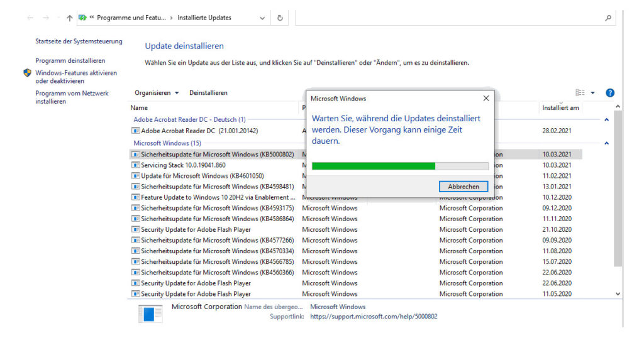Click Microsoft Corporation in KB4593175 row
Screen dimensions: 644x338
tap(470, 208)
